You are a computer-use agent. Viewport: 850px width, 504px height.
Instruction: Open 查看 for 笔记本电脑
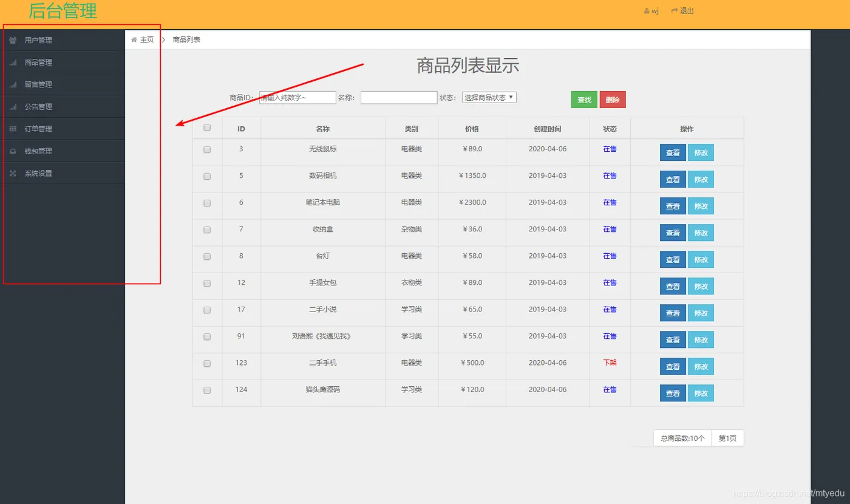(x=673, y=206)
